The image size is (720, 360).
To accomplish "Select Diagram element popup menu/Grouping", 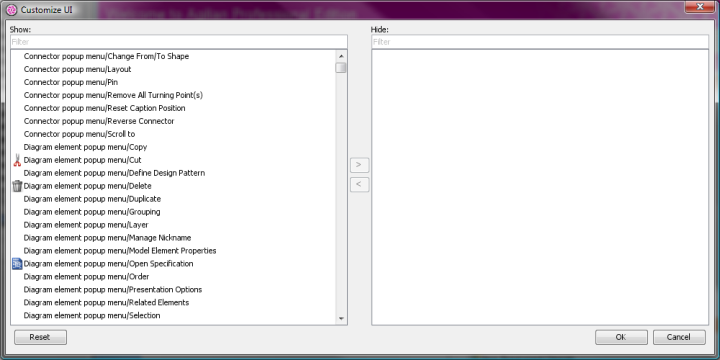I will coord(92,212).
